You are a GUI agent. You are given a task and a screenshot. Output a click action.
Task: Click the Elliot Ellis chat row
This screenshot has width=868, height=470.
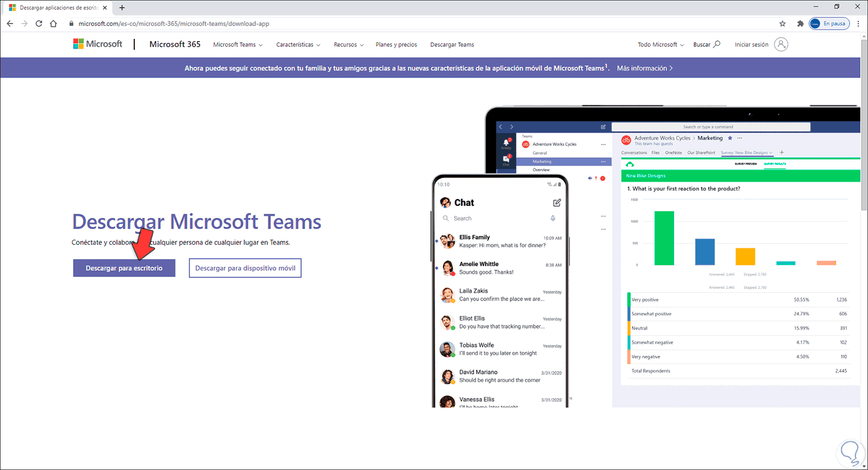(500, 322)
